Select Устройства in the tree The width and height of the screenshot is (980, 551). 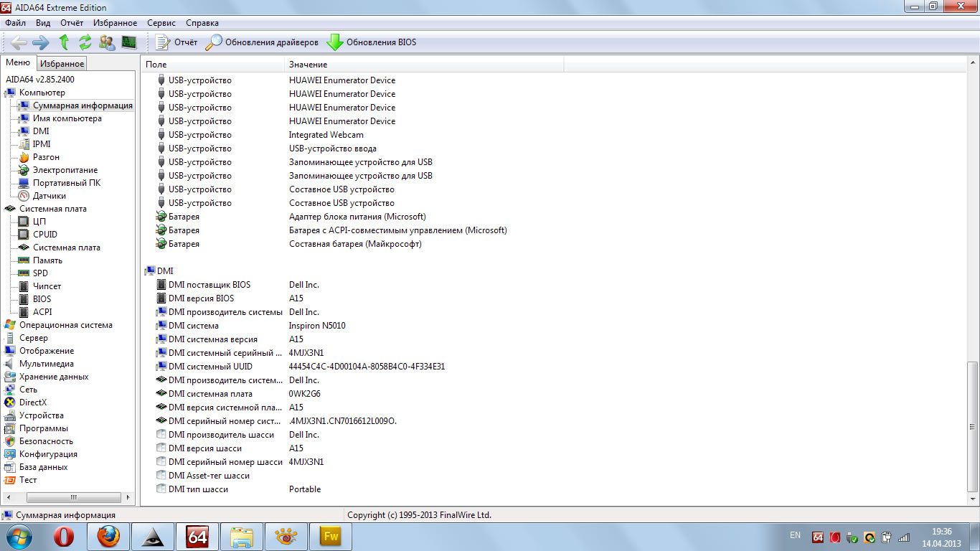(x=42, y=415)
